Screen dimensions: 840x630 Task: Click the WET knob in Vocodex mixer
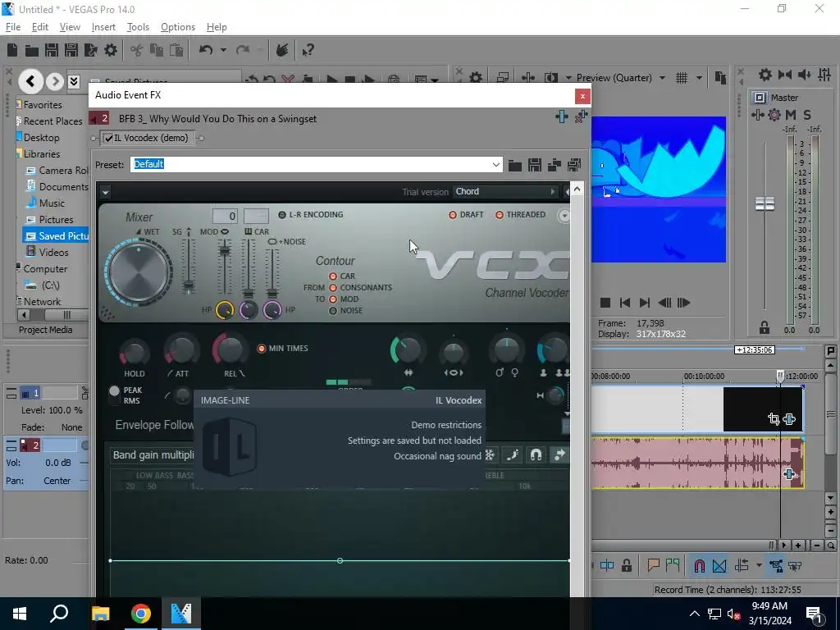click(x=139, y=272)
